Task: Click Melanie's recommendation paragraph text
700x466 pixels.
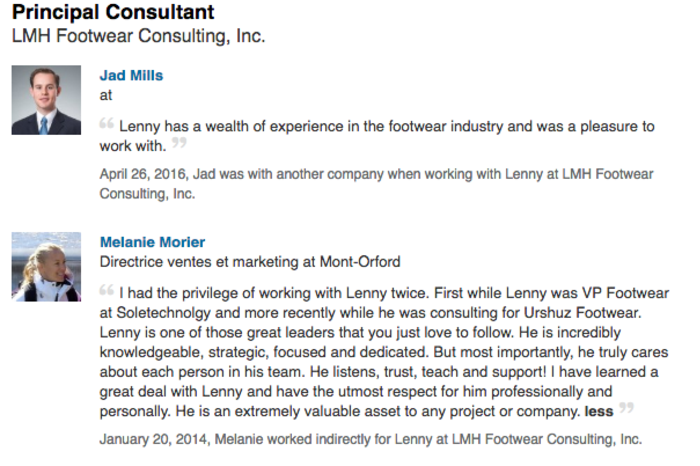Action: point(384,352)
